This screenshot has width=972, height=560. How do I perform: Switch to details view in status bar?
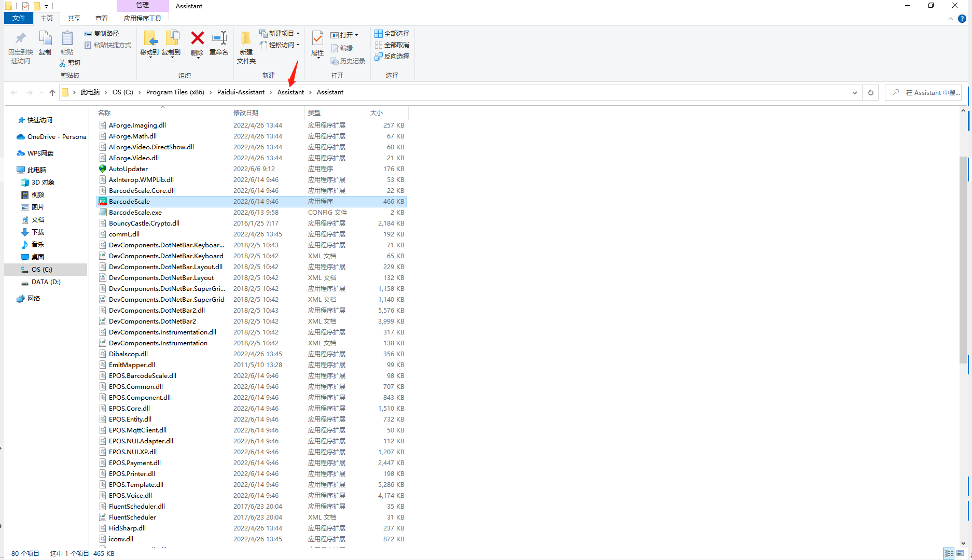pos(949,554)
